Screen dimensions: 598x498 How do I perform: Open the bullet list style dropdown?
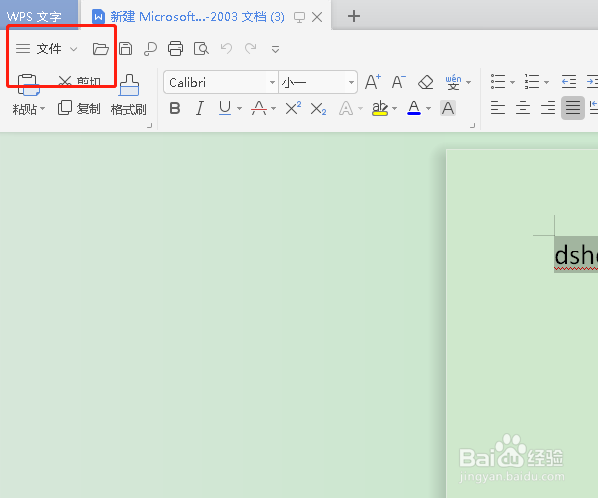point(512,82)
